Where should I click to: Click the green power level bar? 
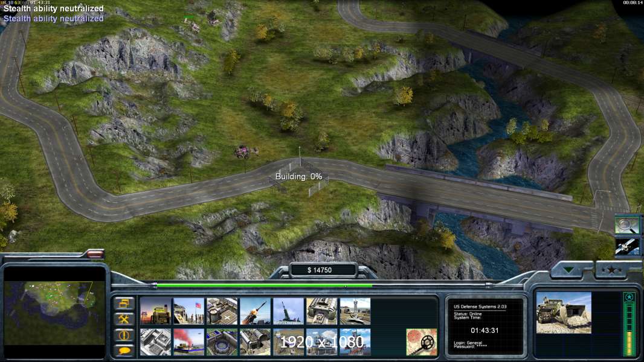[265, 285]
